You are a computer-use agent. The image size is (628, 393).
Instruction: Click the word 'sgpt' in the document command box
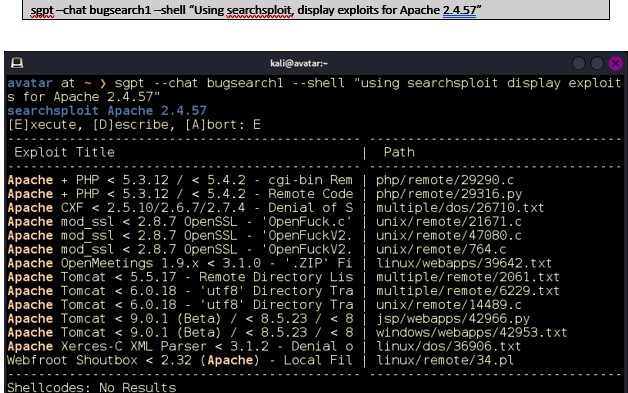pyautogui.click(x=42, y=10)
